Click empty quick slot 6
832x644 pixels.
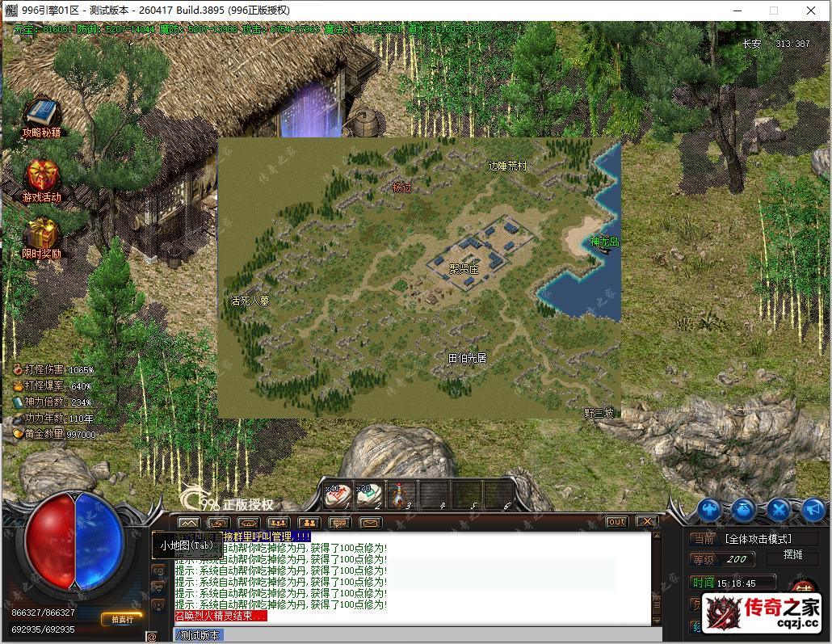pos(498,496)
